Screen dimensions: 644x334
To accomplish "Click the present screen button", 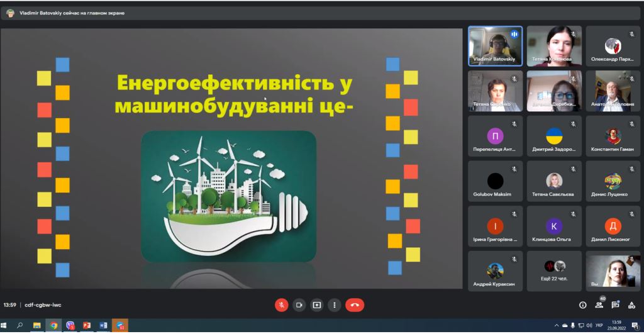I will (x=317, y=305).
